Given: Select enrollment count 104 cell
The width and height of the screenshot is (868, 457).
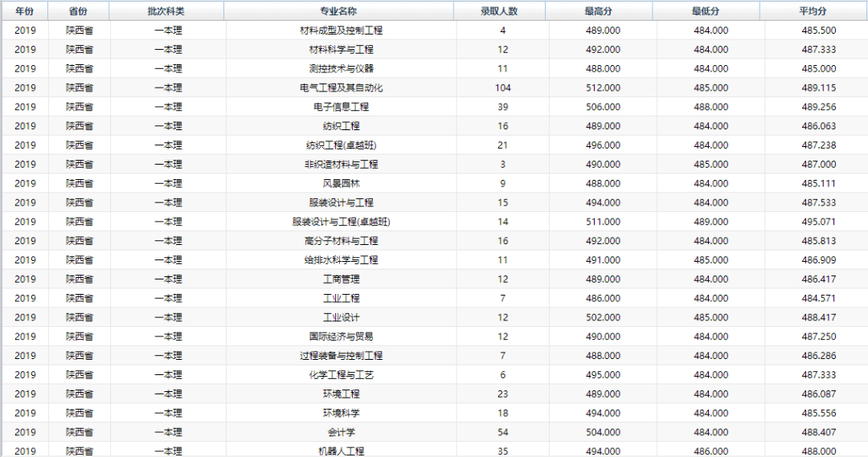Looking at the screenshot, I should (502, 88).
